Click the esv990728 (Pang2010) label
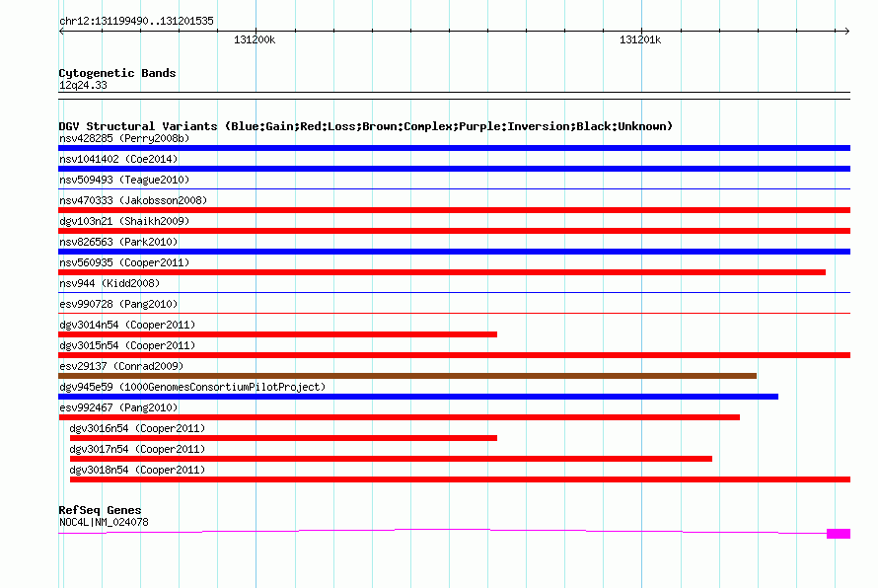This screenshot has height=588, width=878. pyautogui.click(x=118, y=304)
